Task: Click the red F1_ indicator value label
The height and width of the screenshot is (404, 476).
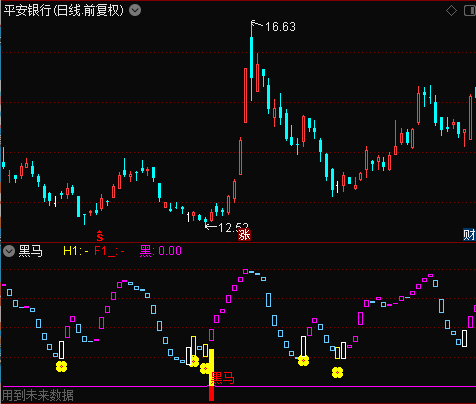Action: [109, 251]
